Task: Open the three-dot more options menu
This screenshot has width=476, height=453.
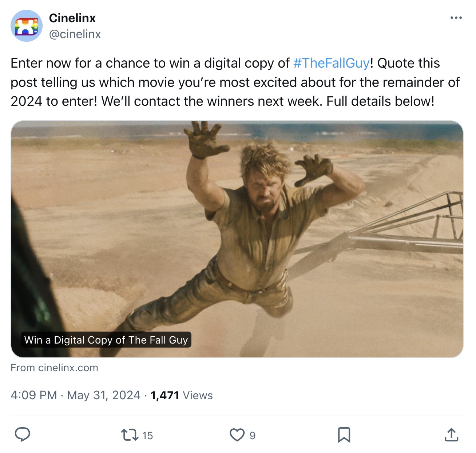Action: [x=456, y=18]
